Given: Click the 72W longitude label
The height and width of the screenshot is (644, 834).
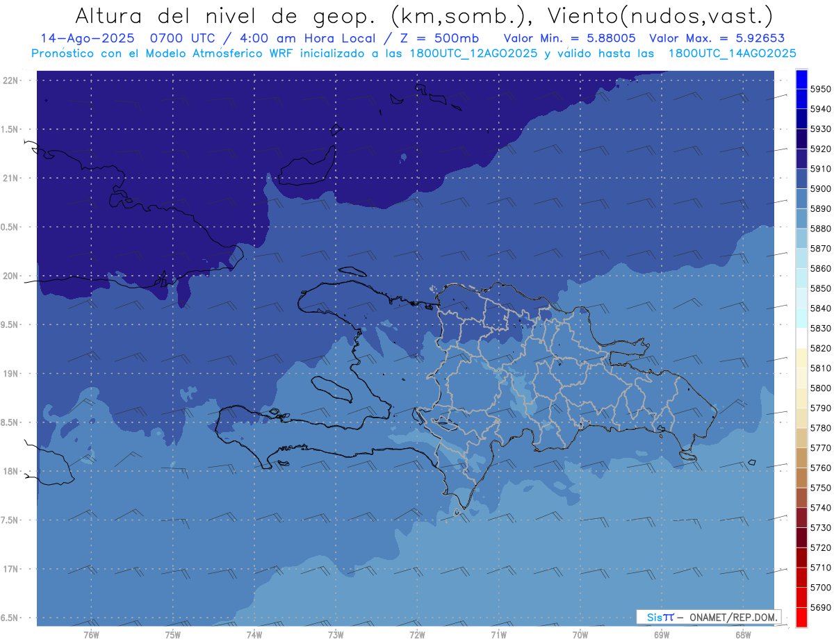Looking at the screenshot, I should pos(417,634).
